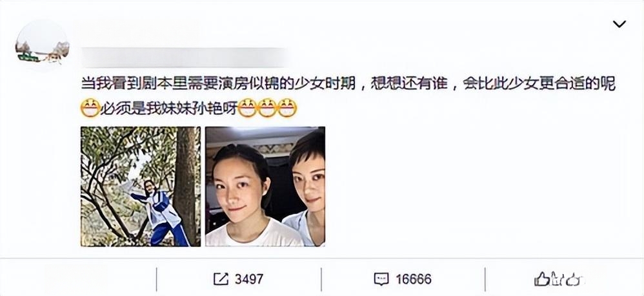The width and height of the screenshot is (644, 296).
Task: View the two-women selfie photo
Action: pyautogui.click(x=265, y=187)
